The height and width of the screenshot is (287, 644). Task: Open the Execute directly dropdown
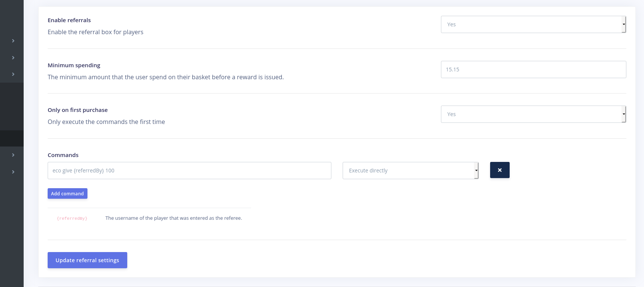(410, 171)
